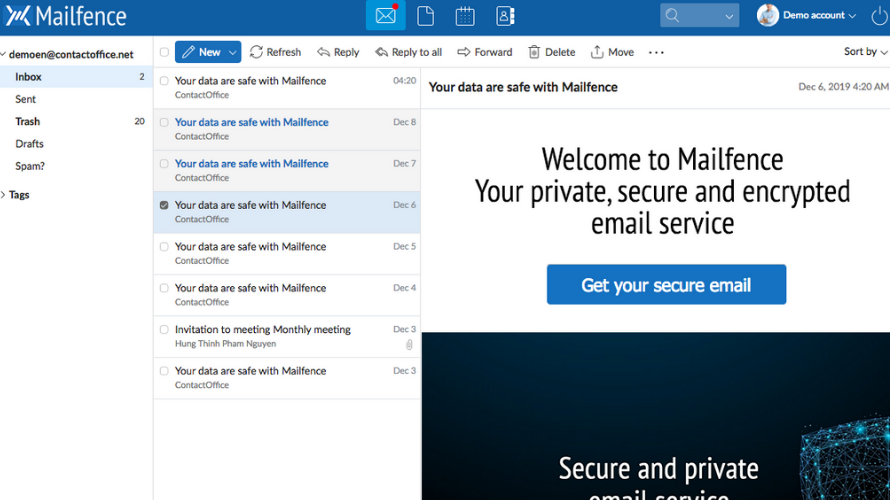Click the Dec 6, 2019 4:20 AM timestamp
The image size is (890, 500).
click(843, 87)
